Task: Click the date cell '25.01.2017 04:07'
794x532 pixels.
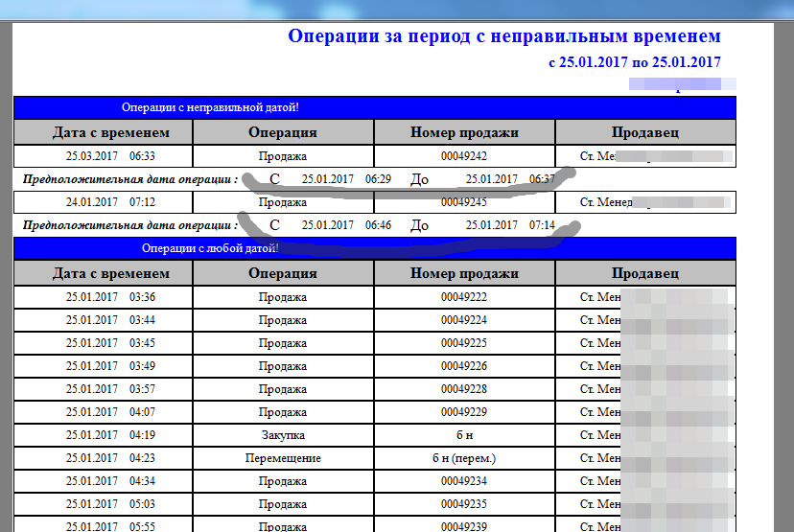Action: tap(104, 412)
